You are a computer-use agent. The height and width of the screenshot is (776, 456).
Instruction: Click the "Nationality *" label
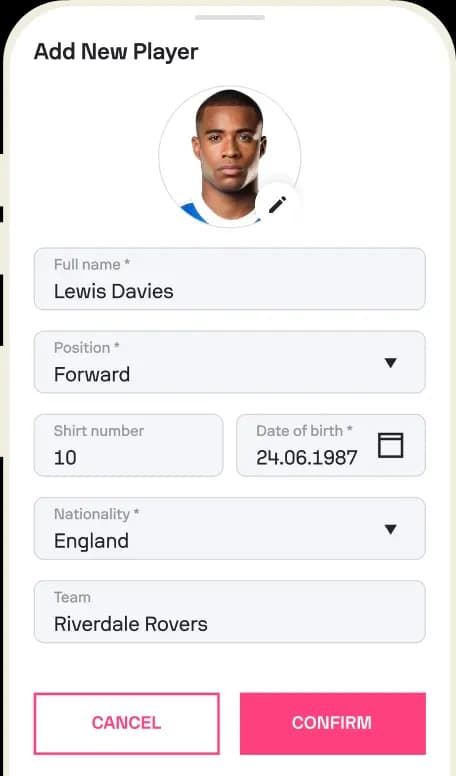point(97,514)
